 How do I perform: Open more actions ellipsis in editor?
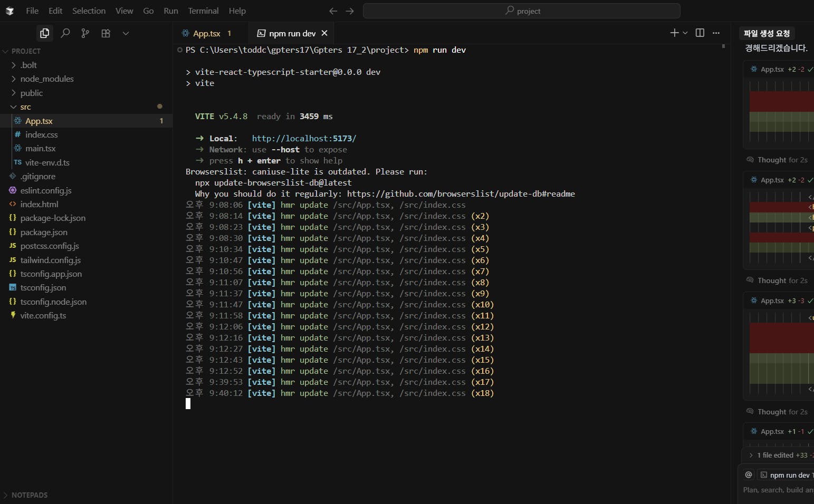click(716, 33)
